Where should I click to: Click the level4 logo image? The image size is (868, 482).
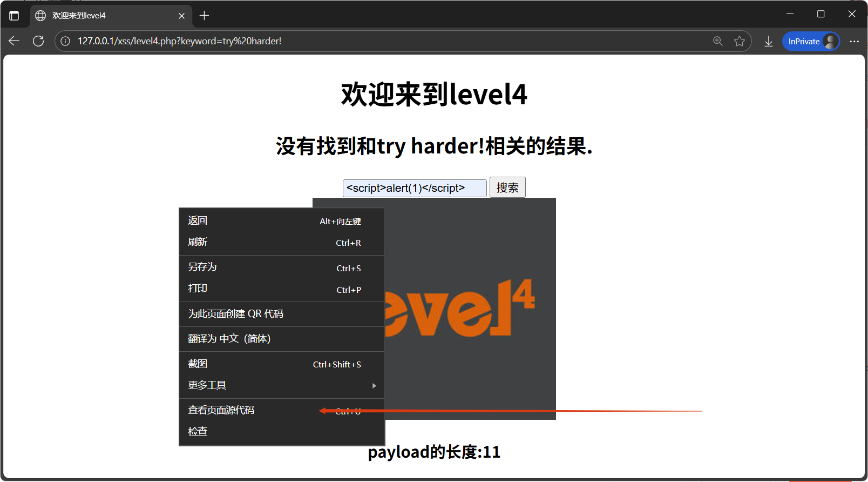coord(470,309)
